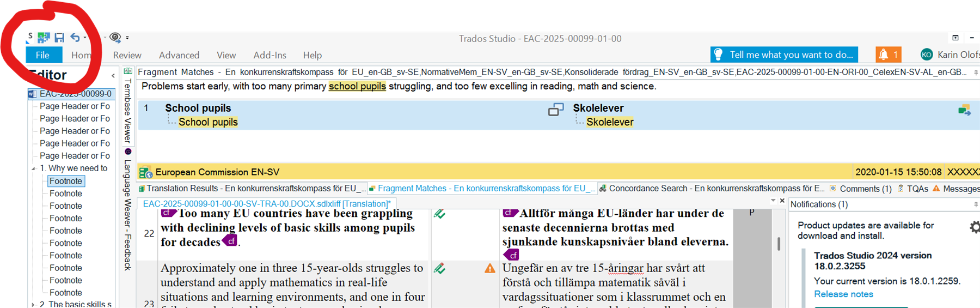Select the highlighted Footnote tree item
Screen dimensions: 980x308
click(66, 181)
